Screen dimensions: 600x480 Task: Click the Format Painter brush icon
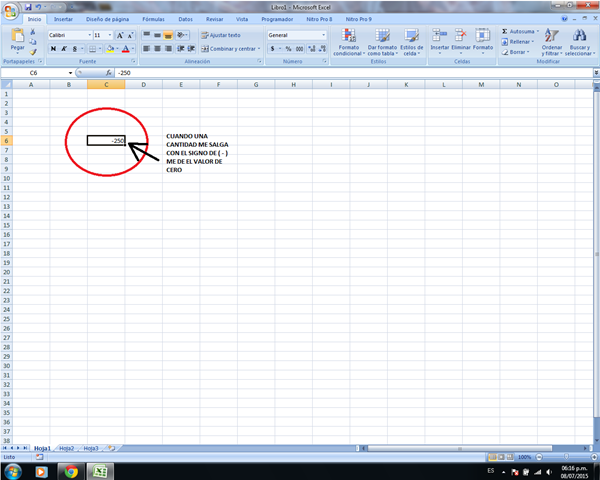pos(33,52)
